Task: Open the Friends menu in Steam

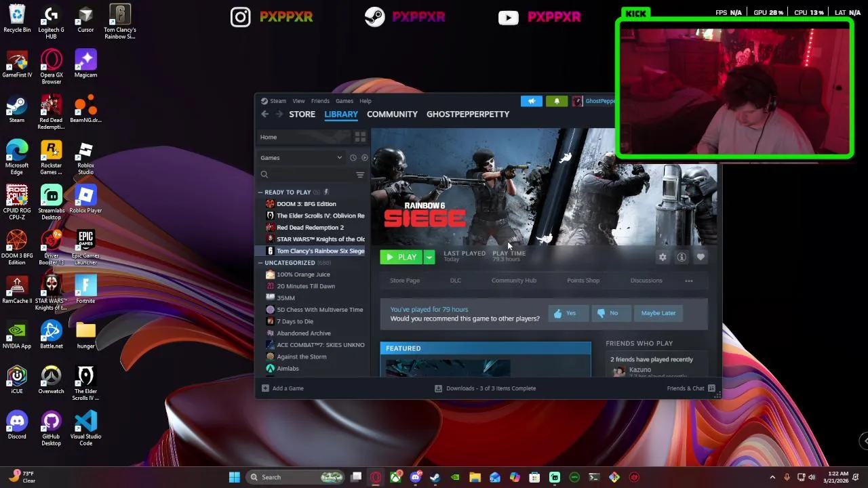Action: click(x=320, y=101)
